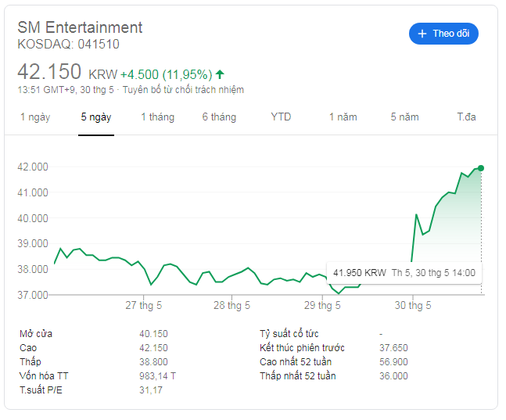The width and height of the screenshot is (506, 420).
Task: Click the 40.000 y-axis label
Action: (33, 218)
